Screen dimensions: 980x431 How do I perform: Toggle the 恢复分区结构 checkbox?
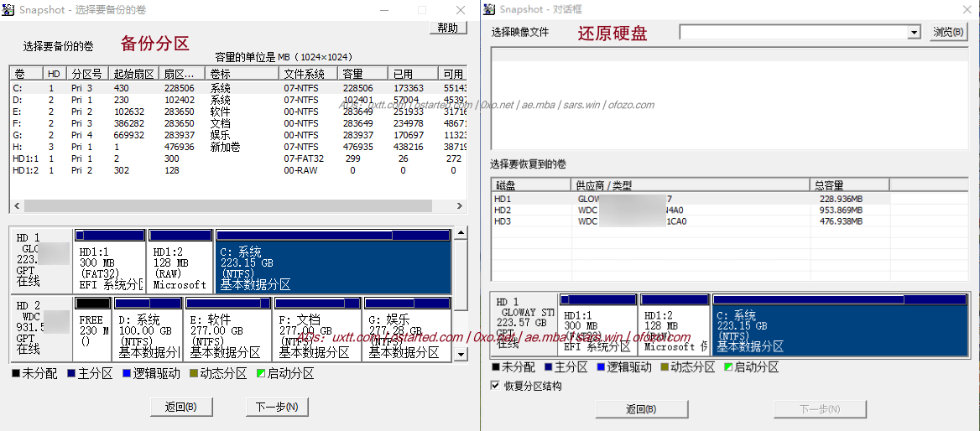tap(495, 386)
